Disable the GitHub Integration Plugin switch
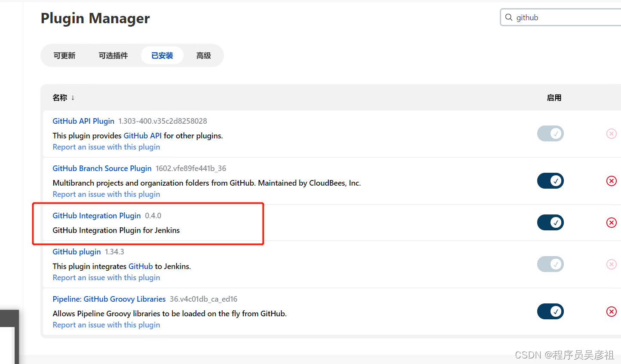The height and width of the screenshot is (364, 621). [550, 223]
